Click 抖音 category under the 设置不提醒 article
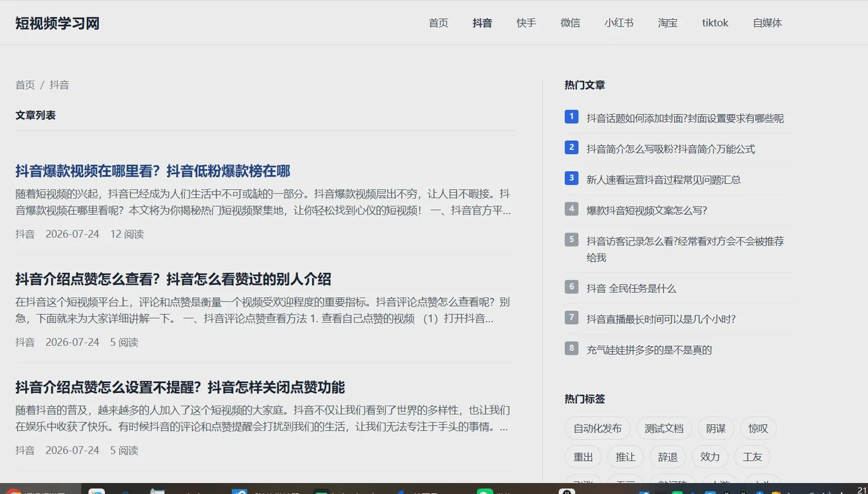Screen dimensions: 868x494 click(25, 450)
